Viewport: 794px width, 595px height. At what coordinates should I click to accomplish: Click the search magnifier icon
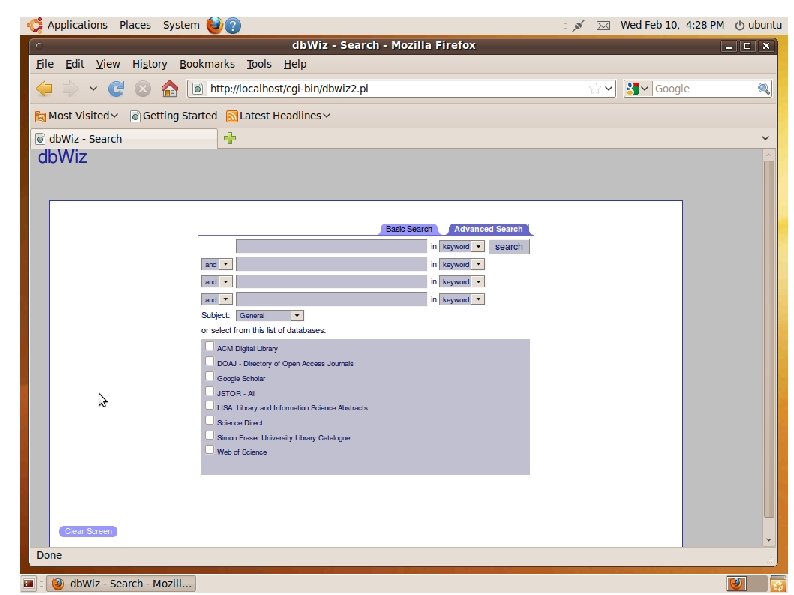click(x=763, y=89)
